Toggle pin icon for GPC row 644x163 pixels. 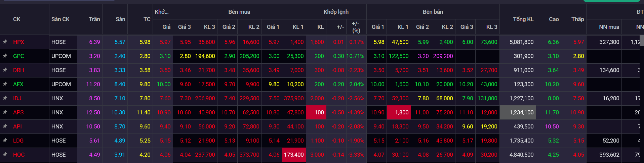5,56
